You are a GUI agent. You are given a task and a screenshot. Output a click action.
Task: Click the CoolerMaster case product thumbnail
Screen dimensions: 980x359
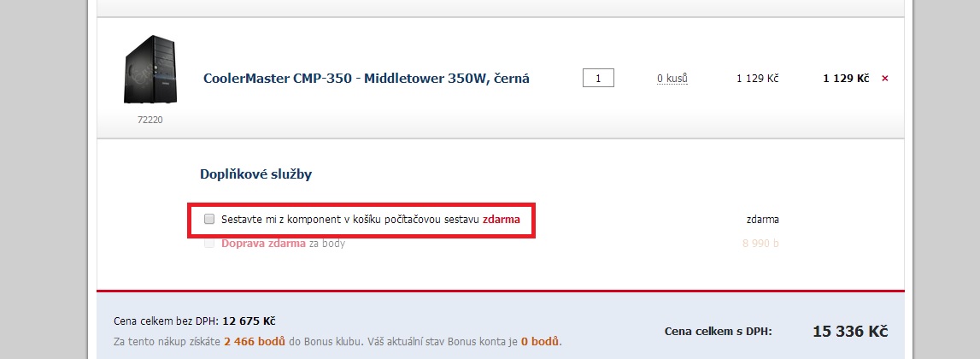(x=150, y=69)
